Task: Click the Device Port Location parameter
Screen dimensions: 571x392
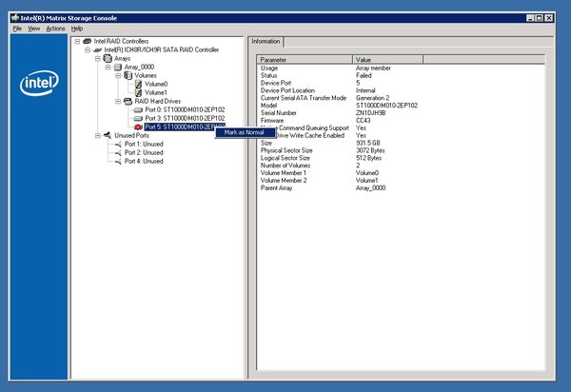Action: pos(287,90)
